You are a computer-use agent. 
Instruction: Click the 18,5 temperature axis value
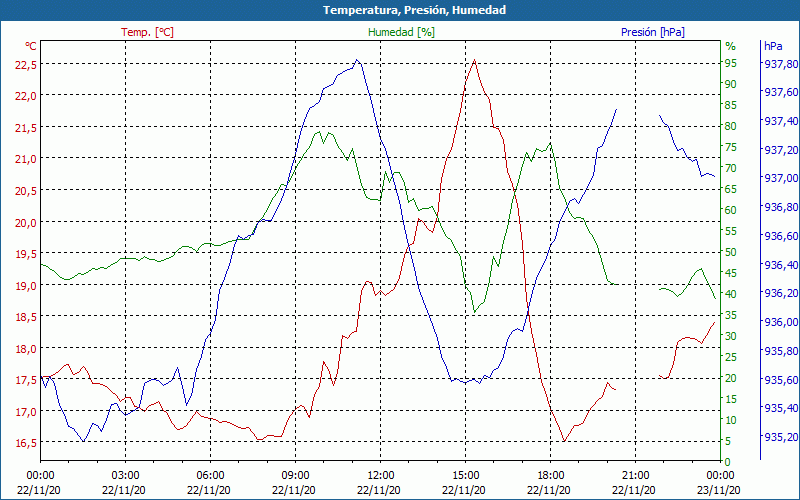26,317
